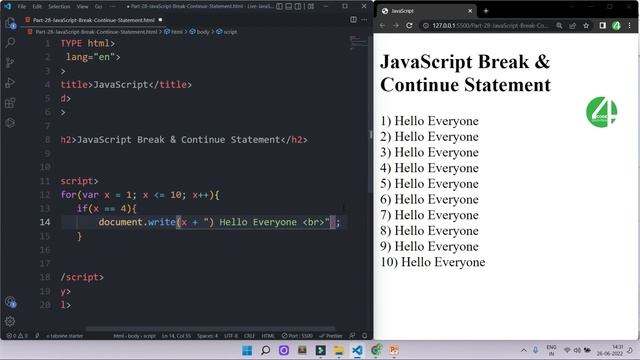Open the Selection menu in VS Code
Screen dimensions: 640x360
[59, 7]
